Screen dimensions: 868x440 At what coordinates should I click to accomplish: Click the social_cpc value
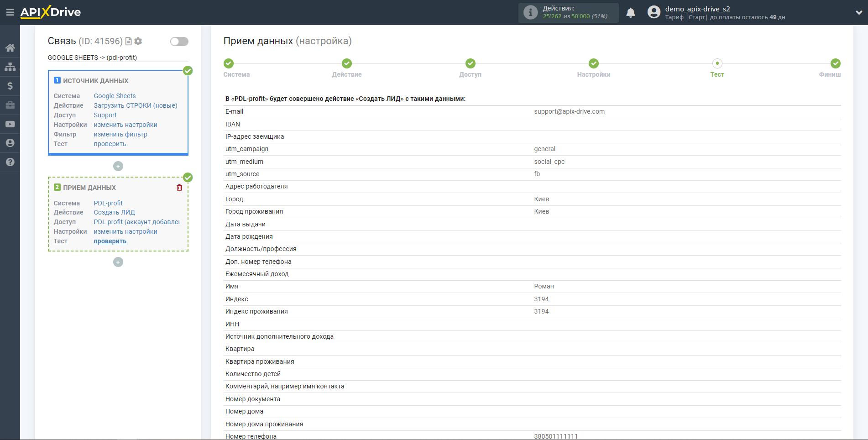549,162
